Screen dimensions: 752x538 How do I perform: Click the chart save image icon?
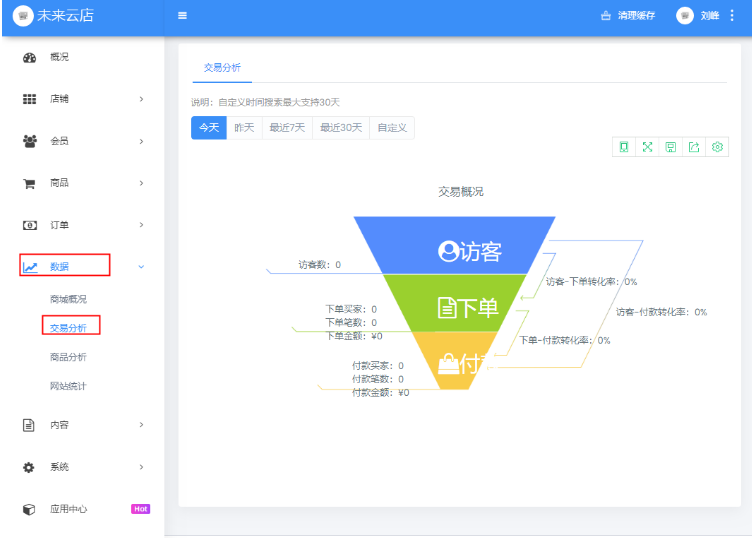pyautogui.click(x=670, y=147)
